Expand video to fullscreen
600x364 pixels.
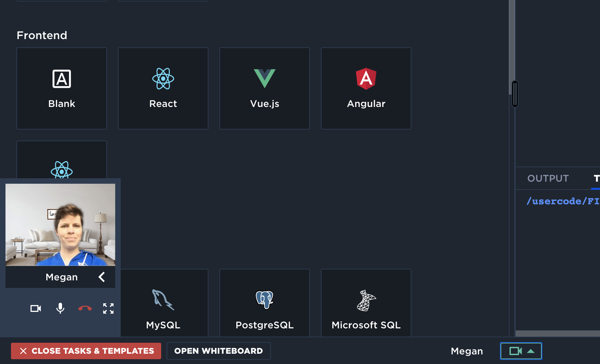tap(108, 308)
